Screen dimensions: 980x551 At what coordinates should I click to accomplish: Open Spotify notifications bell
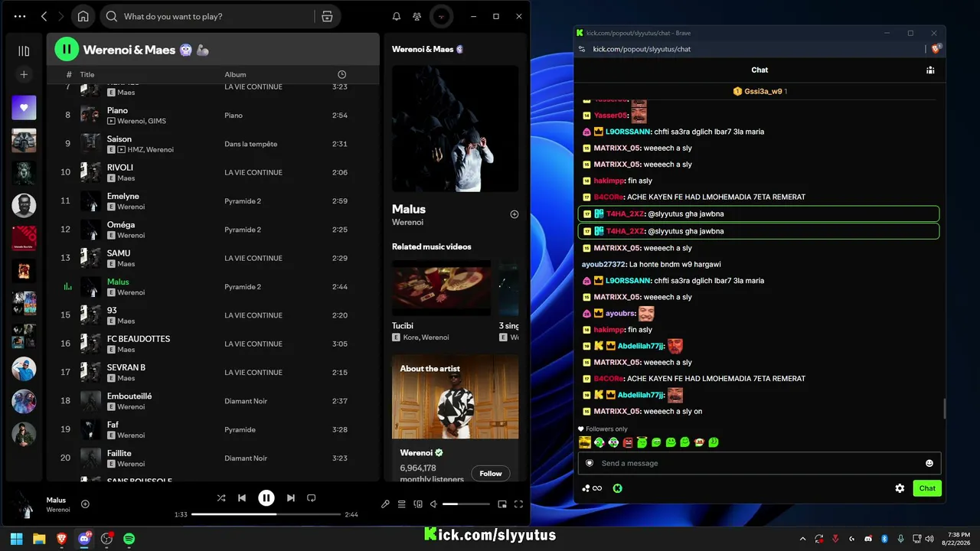[397, 16]
